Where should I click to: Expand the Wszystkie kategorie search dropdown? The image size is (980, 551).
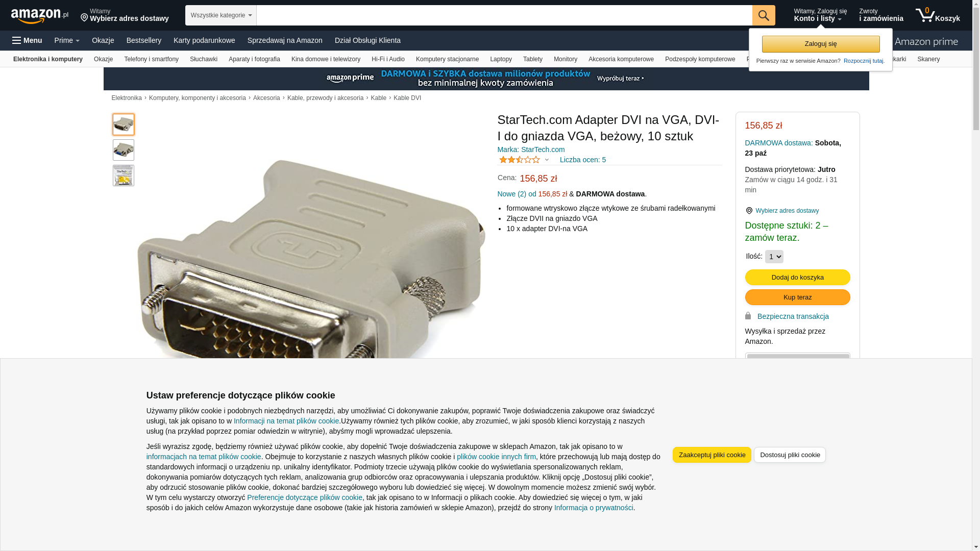(x=221, y=15)
